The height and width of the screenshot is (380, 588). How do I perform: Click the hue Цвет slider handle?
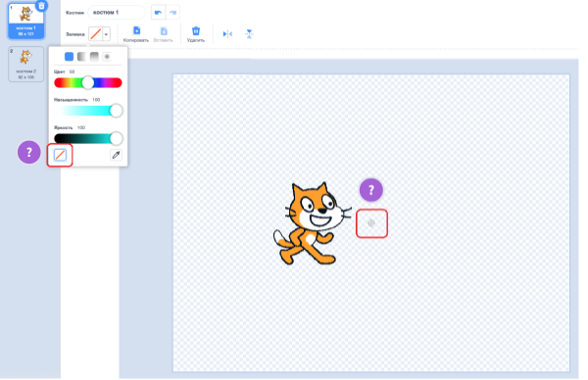coord(88,83)
